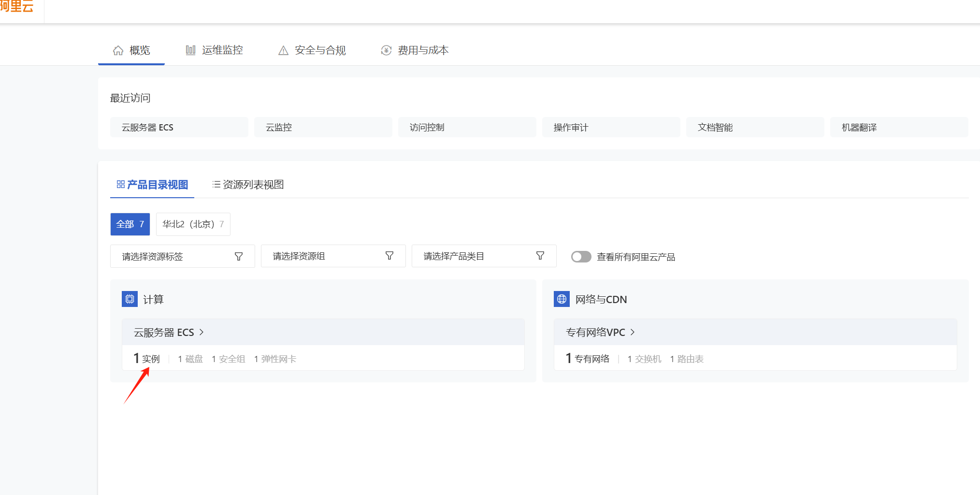The height and width of the screenshot is (495, 980).
Task: Select the 产品目录视图 tab
Action: click(x=152, y=185)
